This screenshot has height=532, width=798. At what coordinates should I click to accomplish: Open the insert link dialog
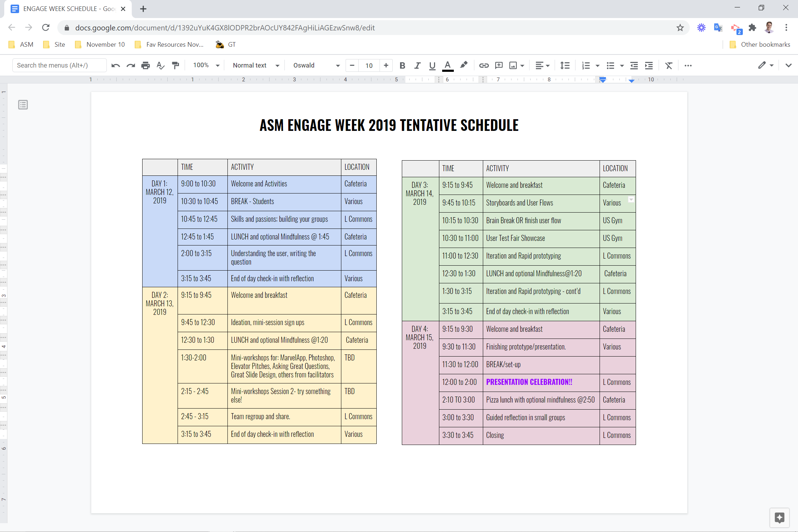[x=484, y=65]
